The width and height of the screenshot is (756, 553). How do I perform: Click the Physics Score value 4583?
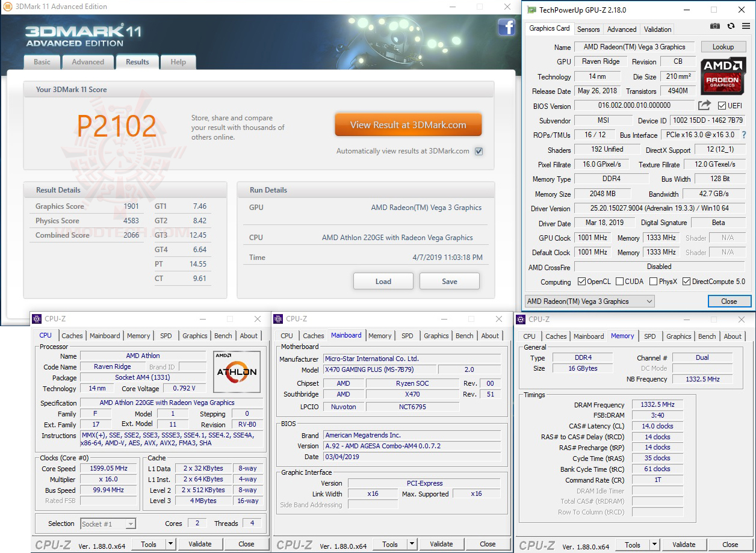(131, 221)
